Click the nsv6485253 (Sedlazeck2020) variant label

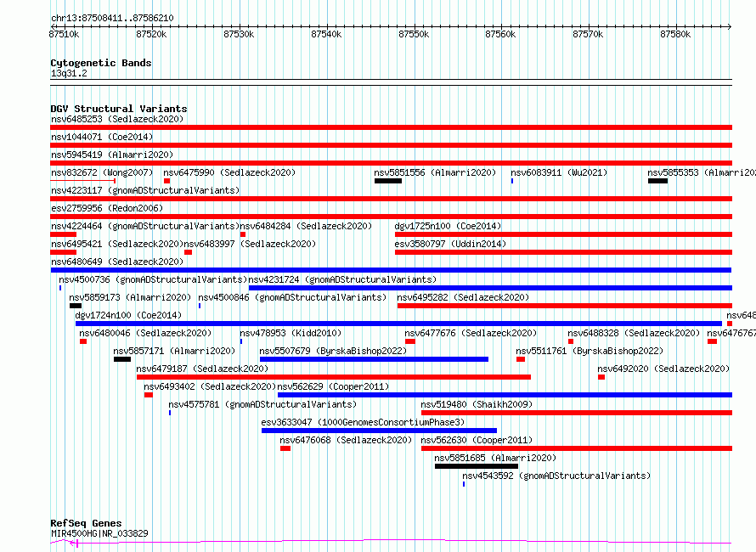pyautogui.click(x=117, y=119)
